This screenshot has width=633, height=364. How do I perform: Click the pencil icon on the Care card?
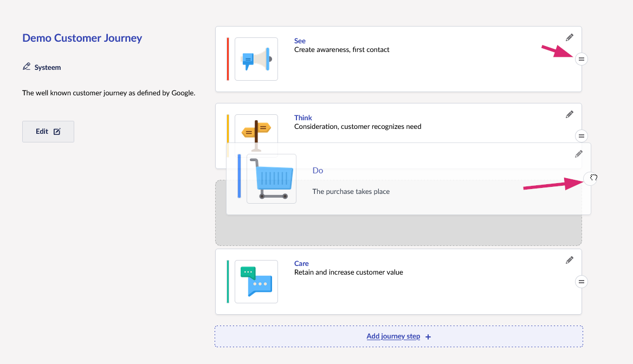point(569,260)
